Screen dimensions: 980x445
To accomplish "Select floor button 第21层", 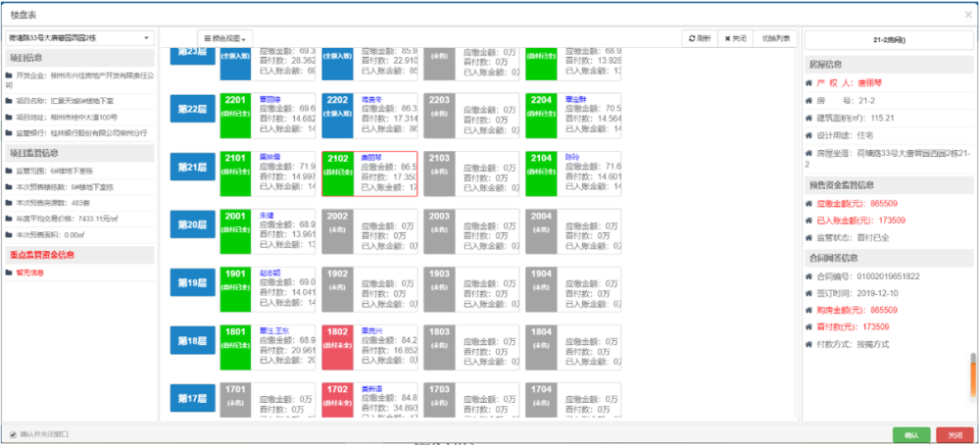I will pyautogui.click(x=192, y=167).
